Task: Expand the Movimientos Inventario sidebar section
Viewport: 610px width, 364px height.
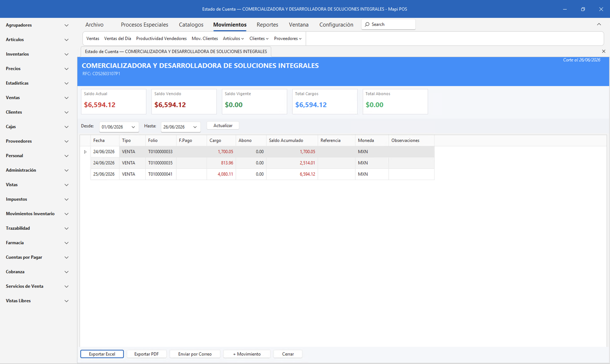Action: click(66, 214)
